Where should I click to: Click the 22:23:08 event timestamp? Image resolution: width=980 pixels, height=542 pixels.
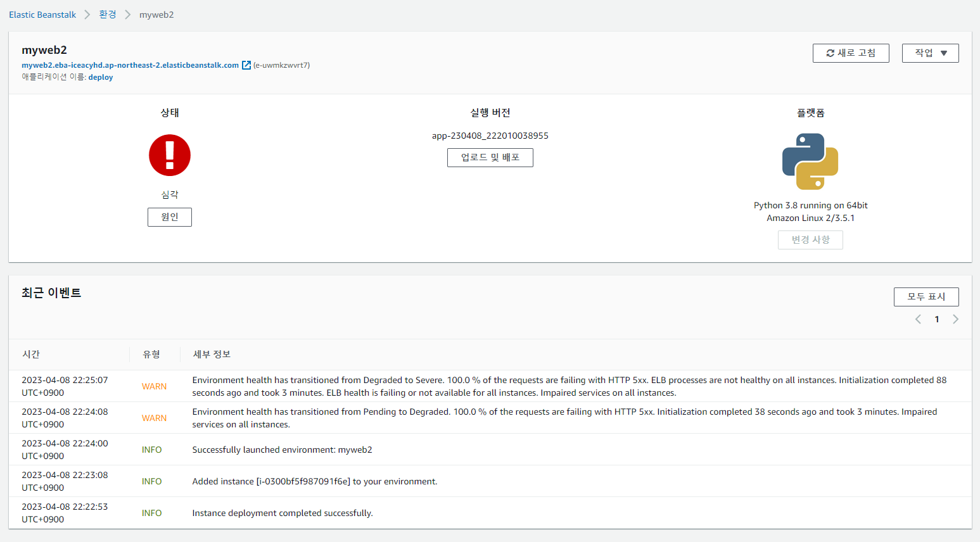pos(65,481)
